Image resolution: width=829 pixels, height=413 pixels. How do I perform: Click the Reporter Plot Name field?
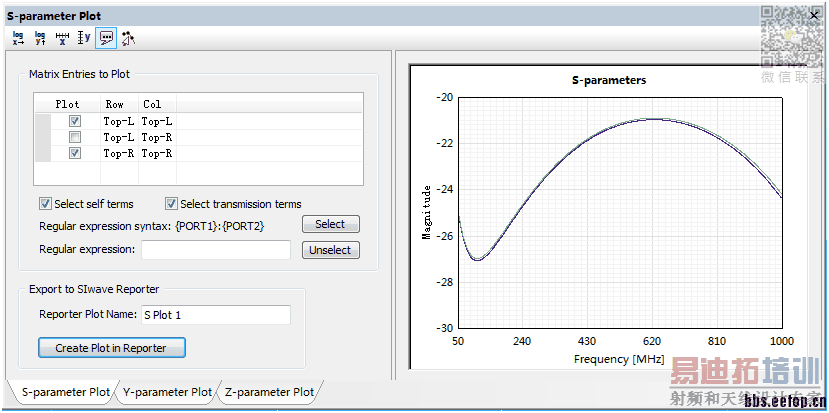click(216, 315)
